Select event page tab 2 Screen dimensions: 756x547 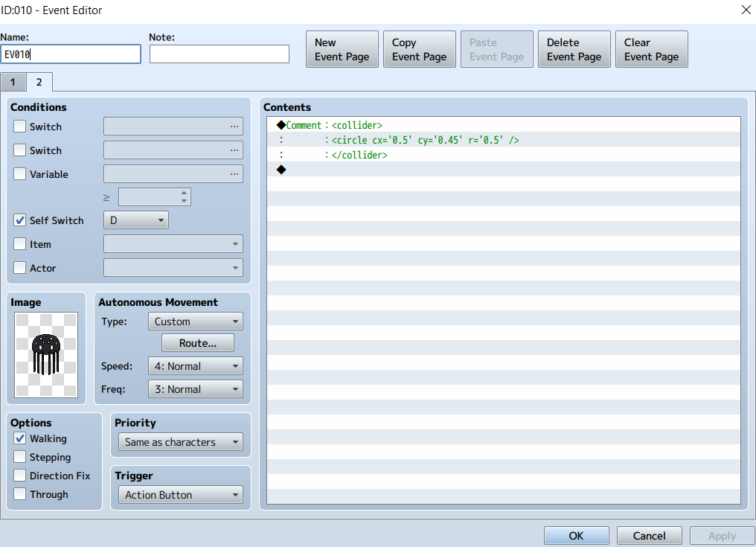(39, 82)
